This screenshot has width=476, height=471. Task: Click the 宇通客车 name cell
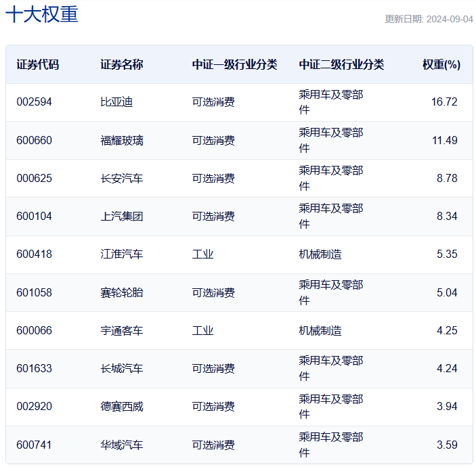point(122,331)
